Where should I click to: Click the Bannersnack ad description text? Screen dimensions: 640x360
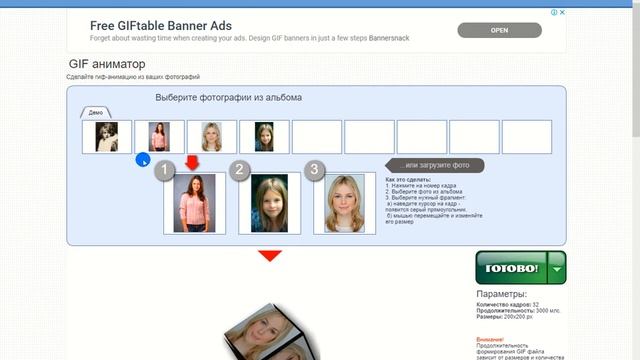tap(249, 38)
